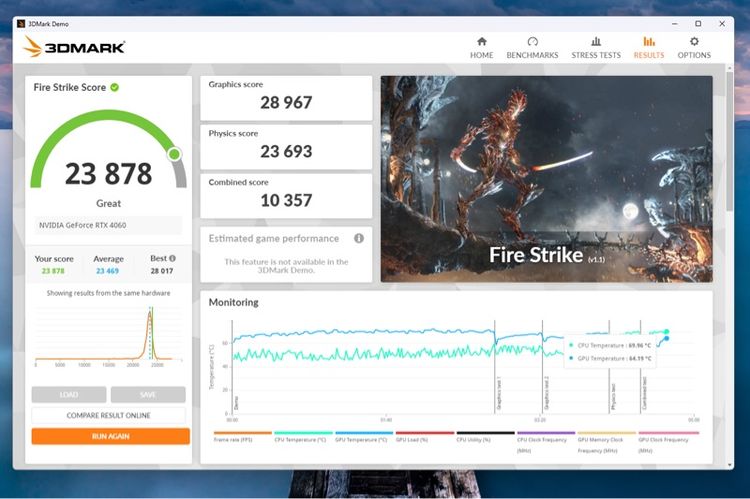Toggle CPU Temperature legend item
Image resolution: width=750 pixels, height=499 pixels.
click(303, 438)
